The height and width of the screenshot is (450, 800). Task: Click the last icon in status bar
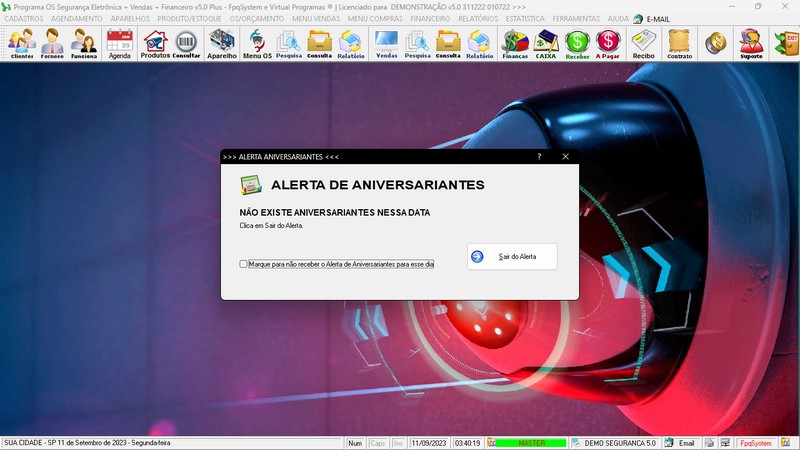pyautogui.click(x=785, y=443)
